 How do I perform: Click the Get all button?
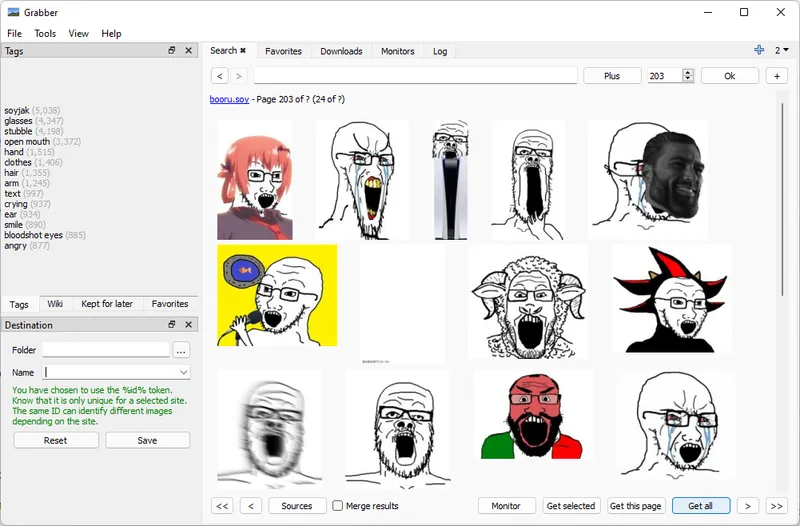[x=700, y=506]
